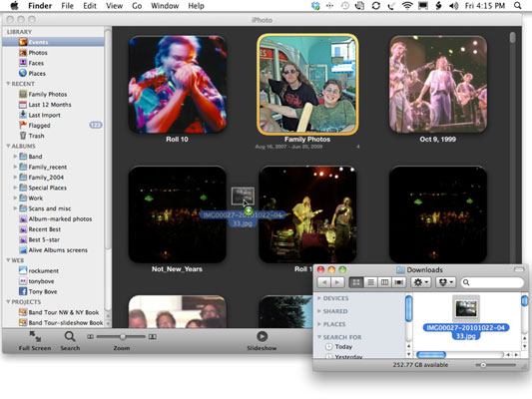Screen dimensions: 532x399
Task: Click the volume icon in menu bar
Action: (x=453, y=6)
